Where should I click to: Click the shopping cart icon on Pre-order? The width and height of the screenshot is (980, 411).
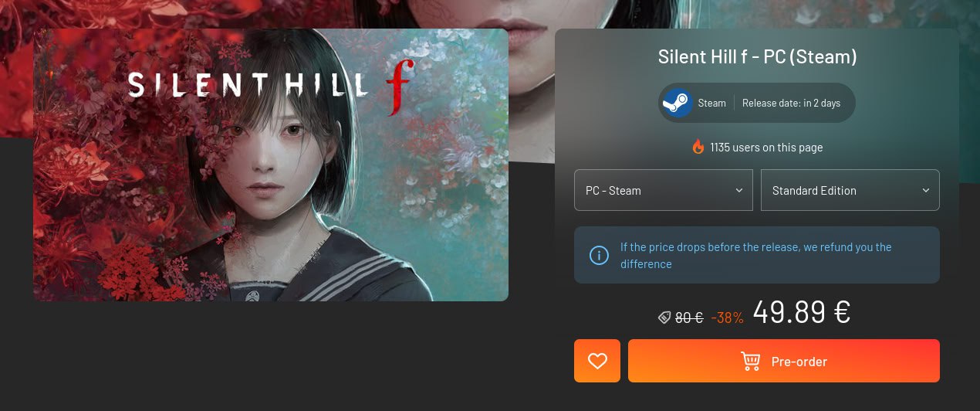point(750,361)
